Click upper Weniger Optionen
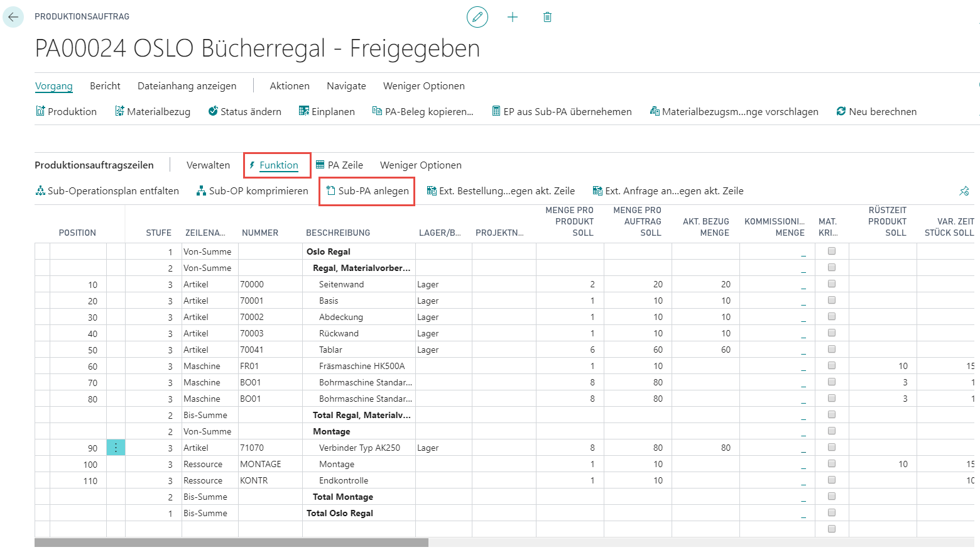The height and width of the screenshot is (552, 980). [x=424, y=86]
